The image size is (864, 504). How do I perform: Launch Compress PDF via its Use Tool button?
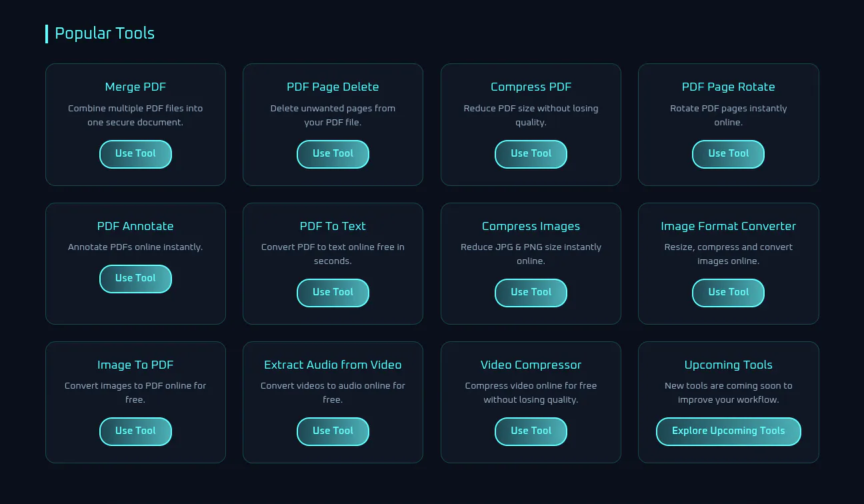(531, 154)
